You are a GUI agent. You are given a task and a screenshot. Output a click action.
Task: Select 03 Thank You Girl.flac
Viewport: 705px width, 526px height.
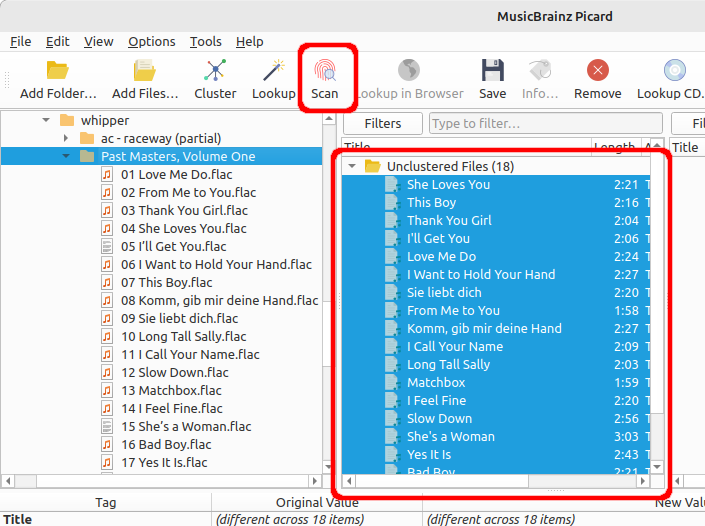click(x=184, y=210)
